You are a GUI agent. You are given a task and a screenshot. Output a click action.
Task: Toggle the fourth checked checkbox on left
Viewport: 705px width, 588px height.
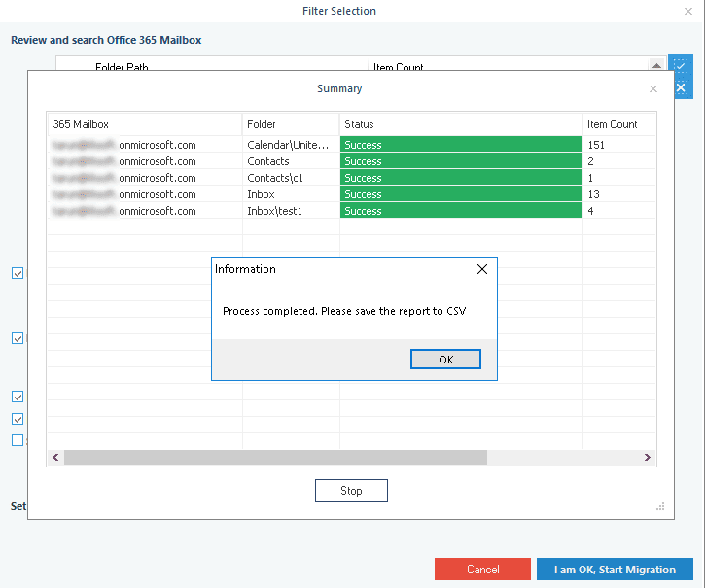(18, 419)
